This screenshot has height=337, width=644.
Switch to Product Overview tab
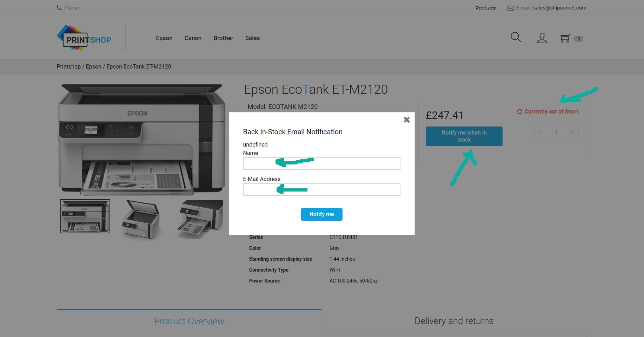pyautogui.click(x=189, y=321)
